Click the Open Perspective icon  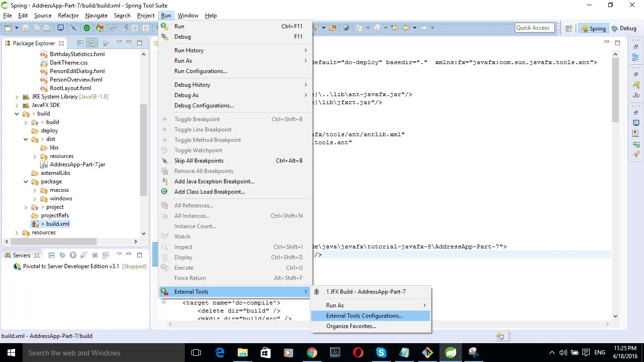[x=569, y=28]
